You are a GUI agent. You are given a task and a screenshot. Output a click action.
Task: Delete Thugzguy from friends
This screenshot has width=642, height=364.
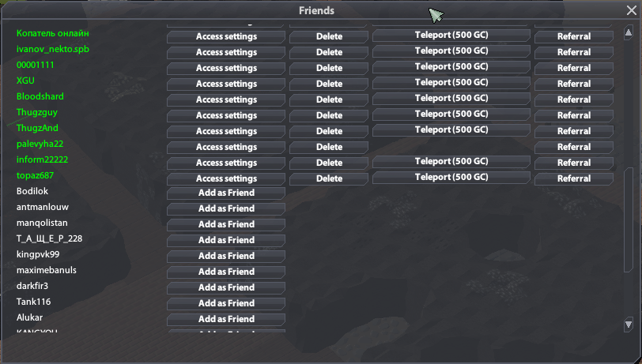tap(329, 115)
